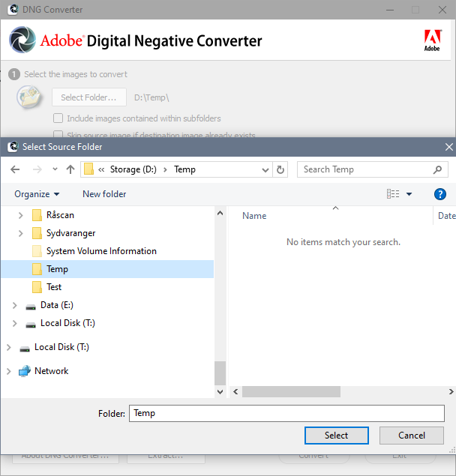Sort files by the Date column
This screenshot has height=476, width=456.
click(446, 216)
